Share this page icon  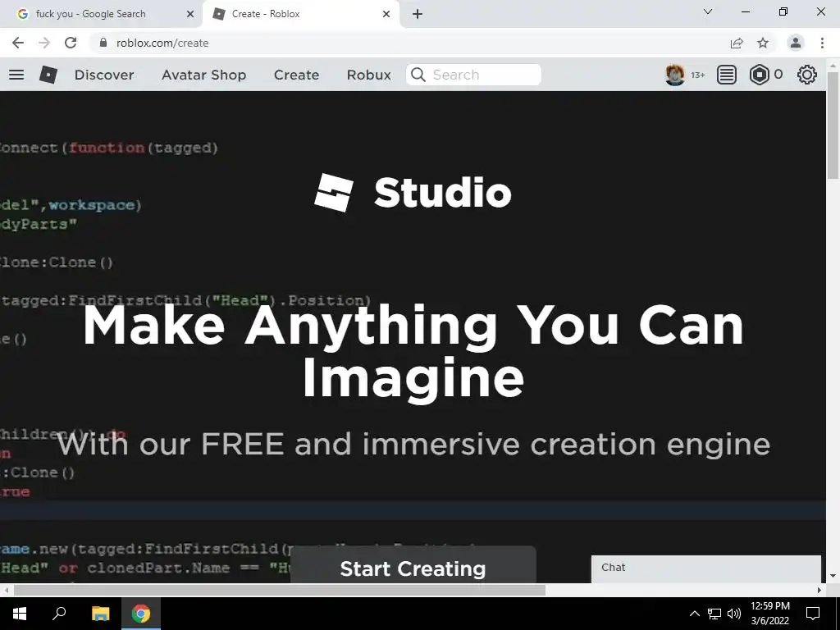[737, 43]
